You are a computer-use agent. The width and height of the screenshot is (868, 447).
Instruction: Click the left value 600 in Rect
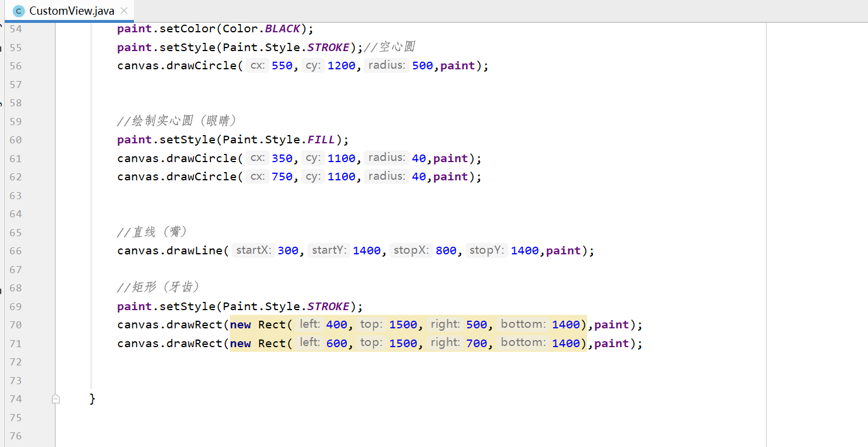(x=337, y=344)
